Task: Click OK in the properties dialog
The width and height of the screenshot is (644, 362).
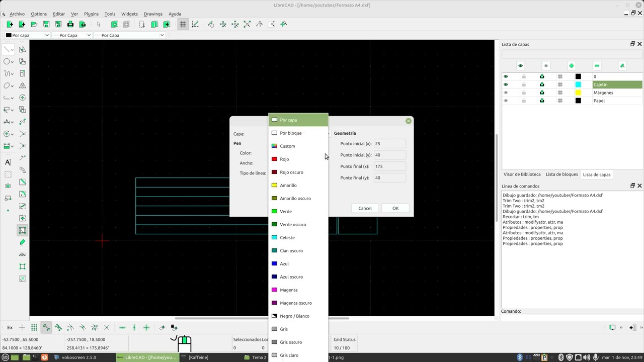Action: click(x=395, y=208)
